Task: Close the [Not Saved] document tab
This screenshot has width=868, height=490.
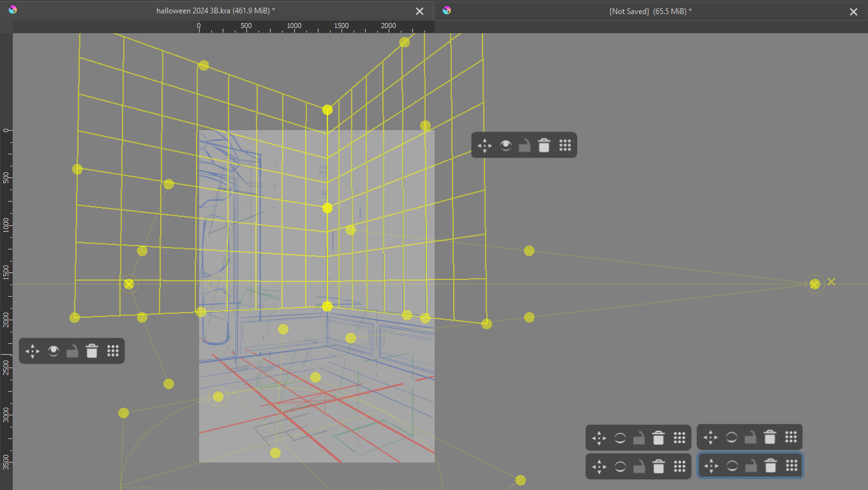Action: pos(853,11)
